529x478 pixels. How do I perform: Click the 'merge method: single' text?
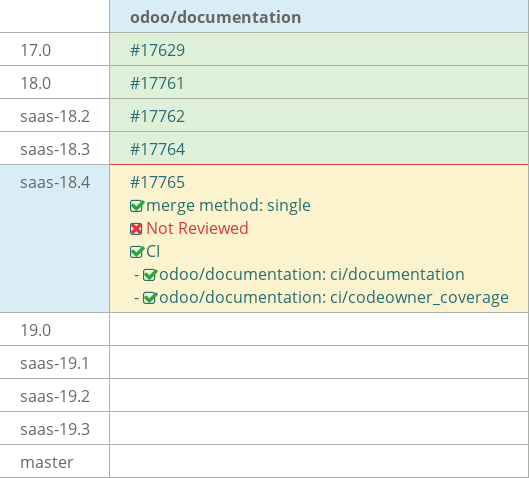coord(228,205)
